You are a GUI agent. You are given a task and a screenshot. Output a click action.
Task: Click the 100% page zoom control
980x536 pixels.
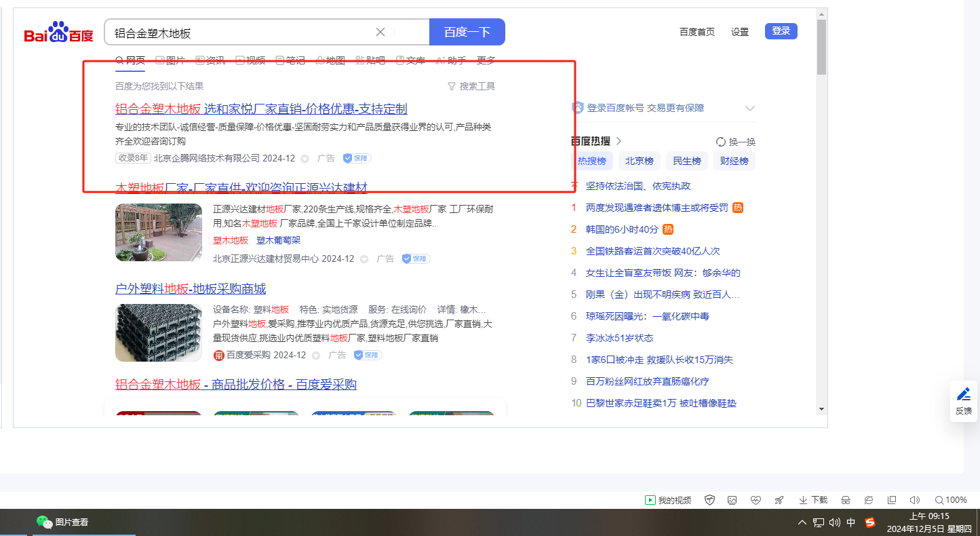(x=951, y=500)
